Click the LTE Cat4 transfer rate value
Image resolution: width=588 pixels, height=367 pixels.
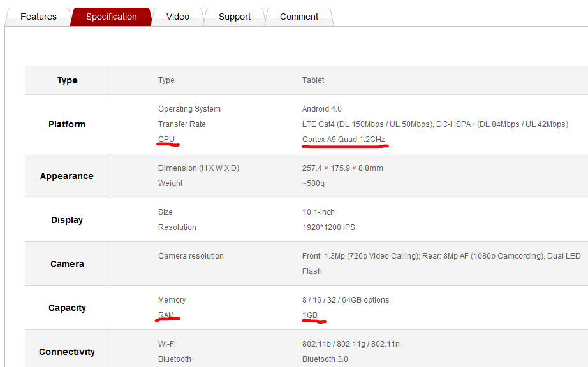435,124
